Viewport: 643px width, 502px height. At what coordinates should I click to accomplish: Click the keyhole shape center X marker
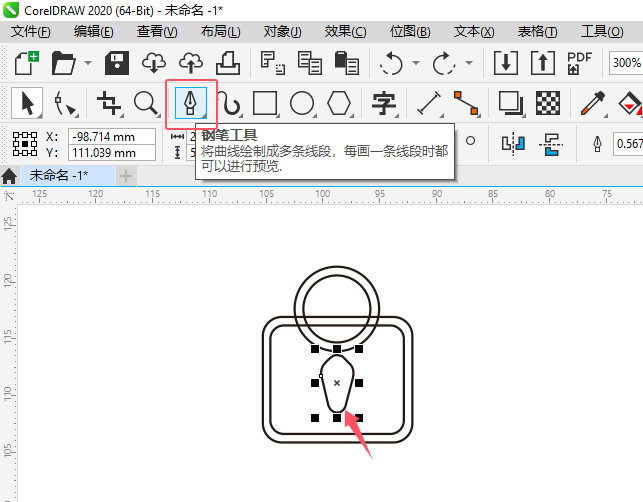(337, 383)
